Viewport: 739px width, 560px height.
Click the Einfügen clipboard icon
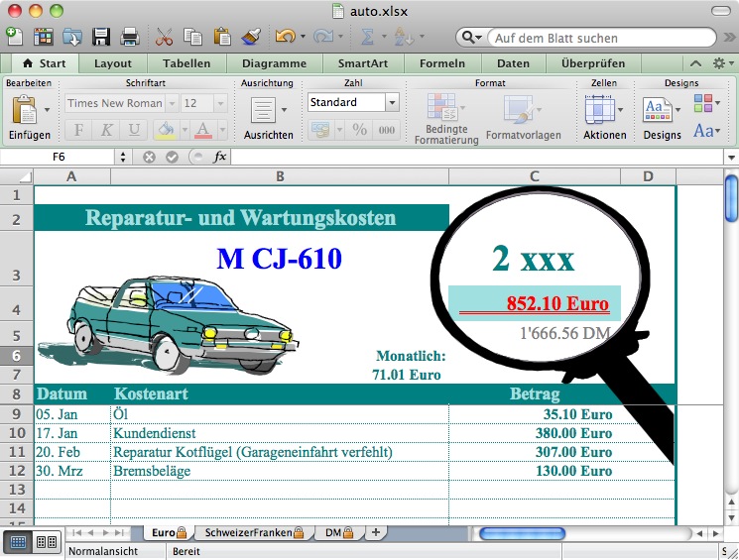(24, 109)
